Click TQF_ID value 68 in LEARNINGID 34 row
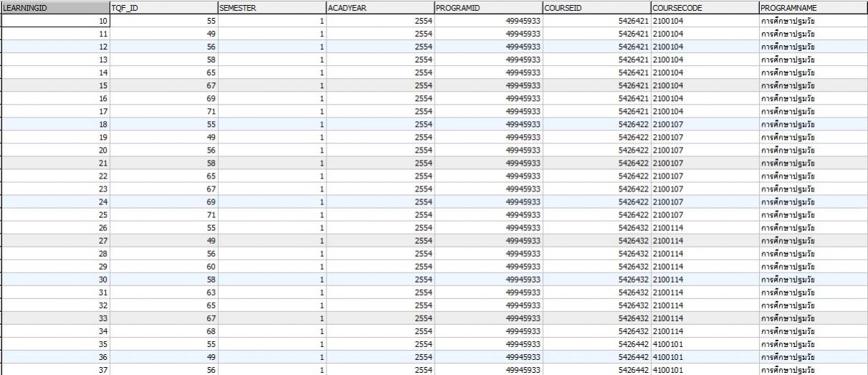This screenshot has height=375, width=868. (x=163, y=331)
